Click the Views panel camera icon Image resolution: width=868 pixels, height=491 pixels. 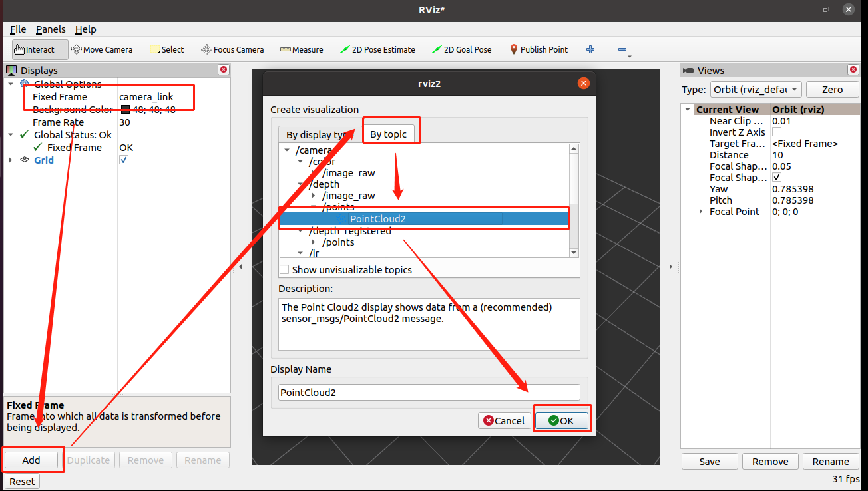pos(689,70)
